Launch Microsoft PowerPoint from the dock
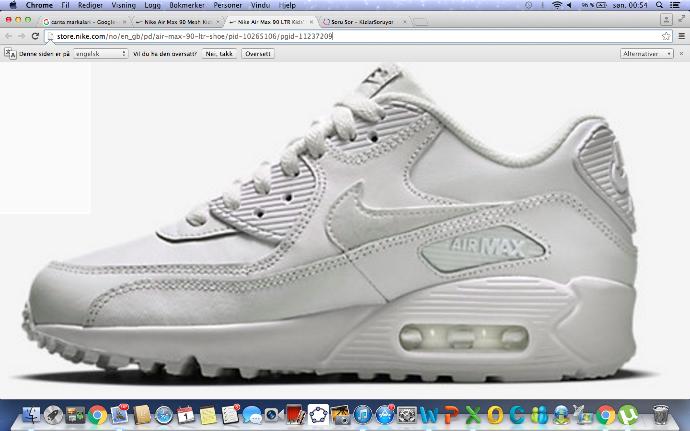 451,415
